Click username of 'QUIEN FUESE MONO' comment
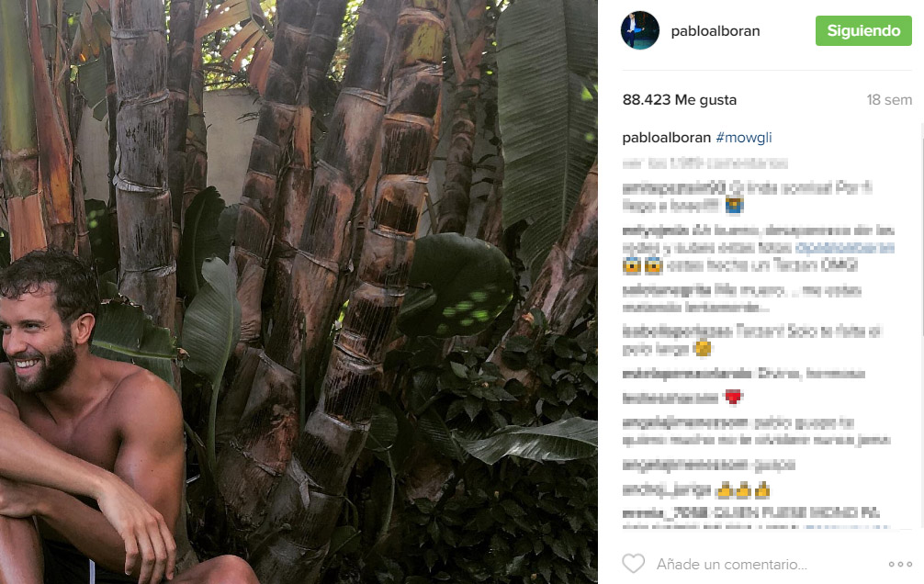This screenshot has width=924, height=584. pos(665,512)
